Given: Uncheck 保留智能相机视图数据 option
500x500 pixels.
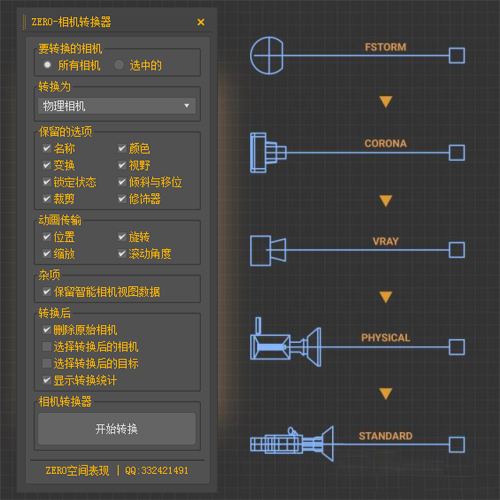Looking at the screenshot, I should click(x=47, y=292).
